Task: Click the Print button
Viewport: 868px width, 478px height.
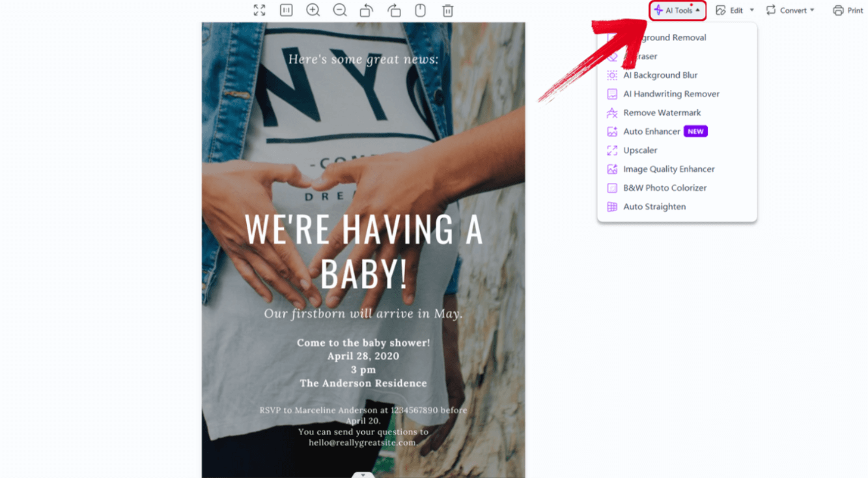Action: point(848,10)
